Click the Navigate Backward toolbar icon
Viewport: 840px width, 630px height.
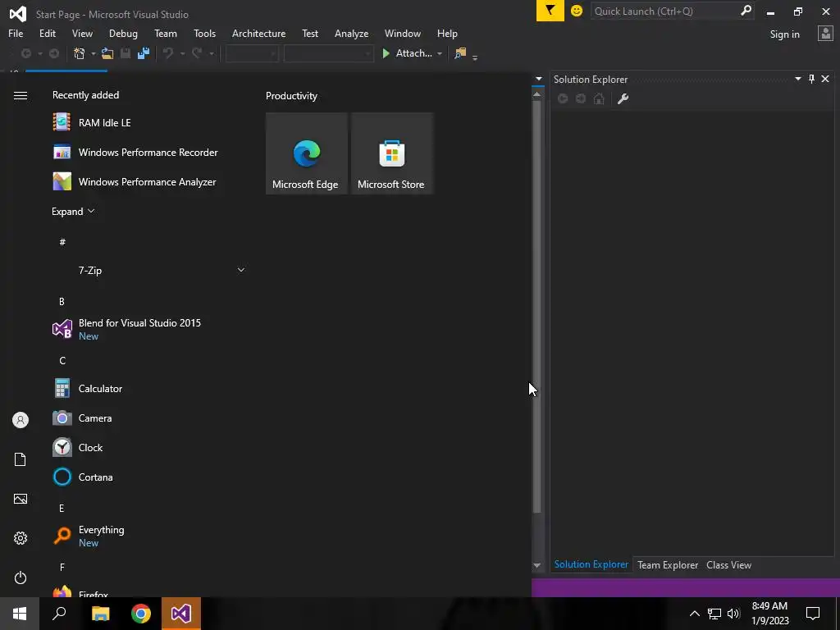click(25, 53)
